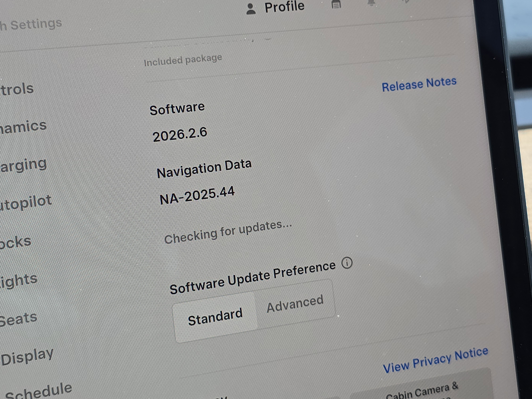Tap the 'Included package' text

click(x=183, y=60)
